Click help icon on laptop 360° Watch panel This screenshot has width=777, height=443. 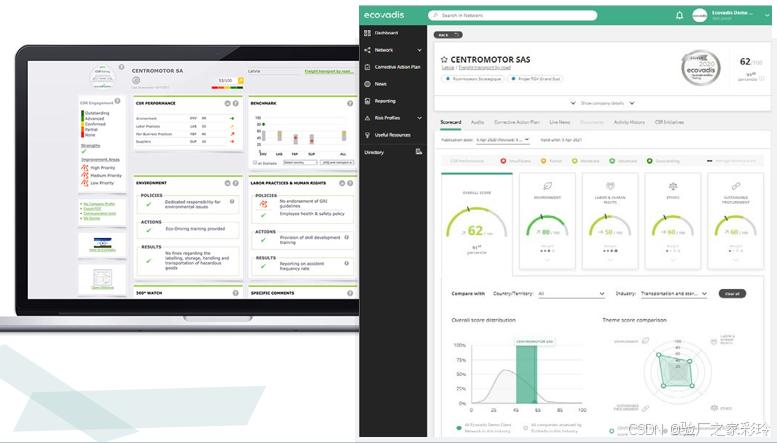click(235, 293)
